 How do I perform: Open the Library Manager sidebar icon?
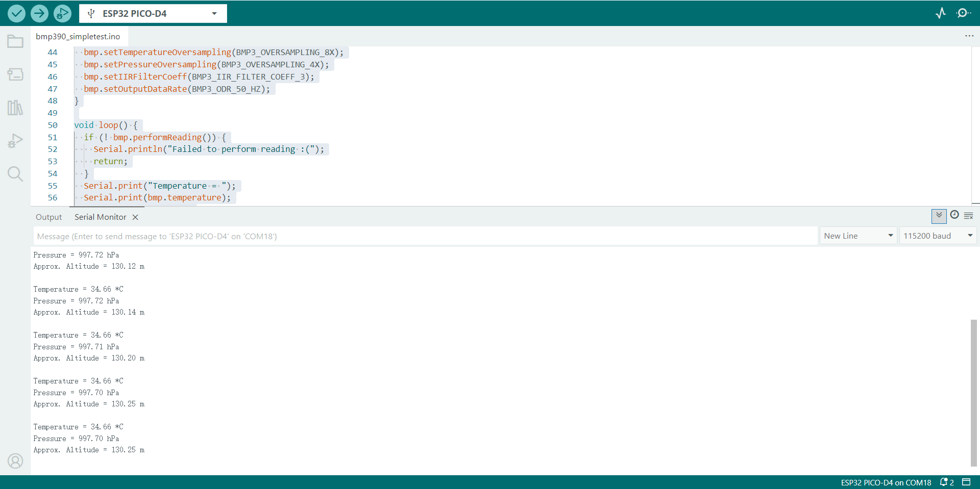(15, 108)
